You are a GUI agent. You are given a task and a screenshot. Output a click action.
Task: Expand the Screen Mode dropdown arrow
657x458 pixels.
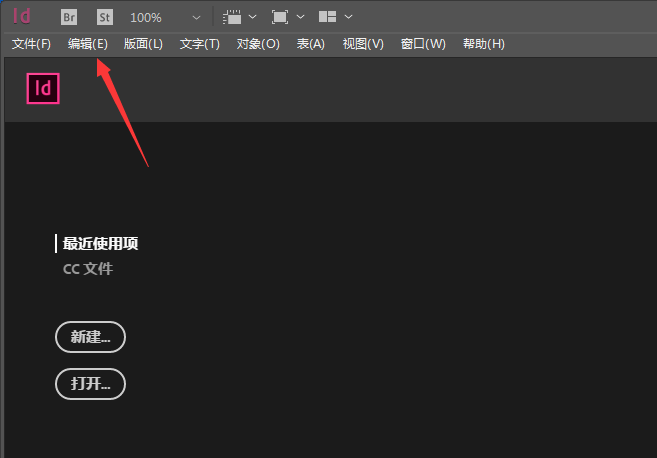tap(300, 17)
